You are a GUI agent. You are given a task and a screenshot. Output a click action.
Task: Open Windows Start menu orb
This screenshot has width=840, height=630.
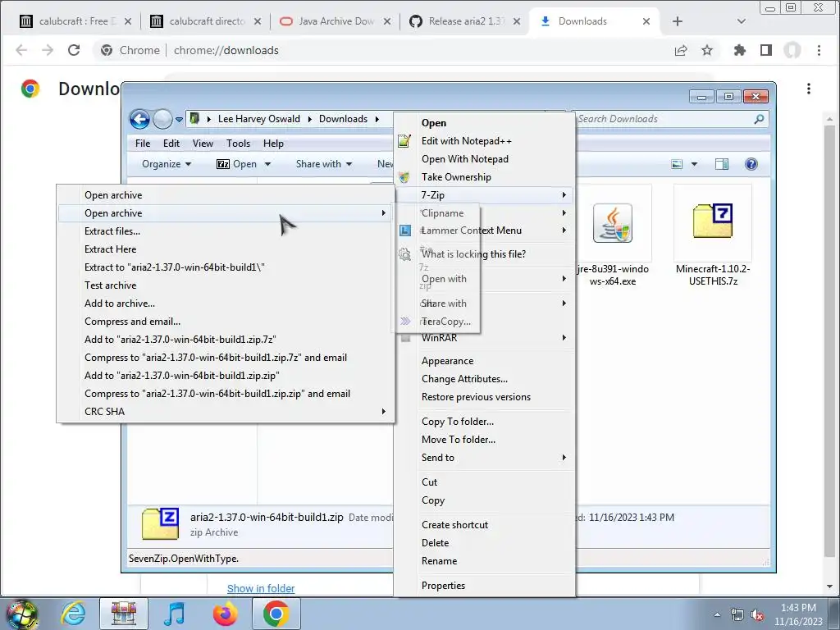(22, 614)
